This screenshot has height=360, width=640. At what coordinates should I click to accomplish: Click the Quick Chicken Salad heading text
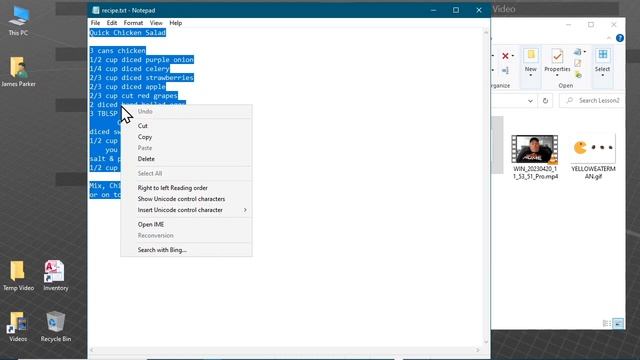point(127,33)
